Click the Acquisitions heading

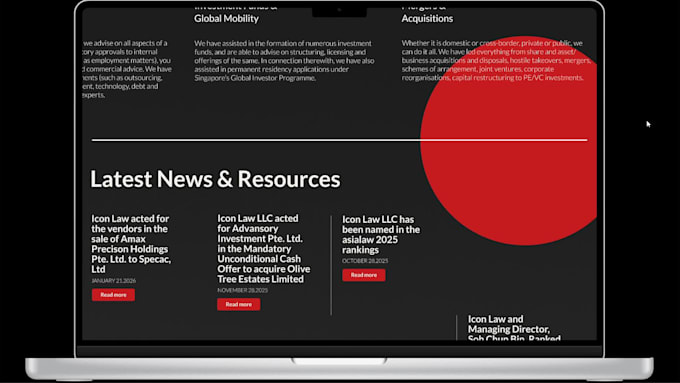[x=427, y=18]
